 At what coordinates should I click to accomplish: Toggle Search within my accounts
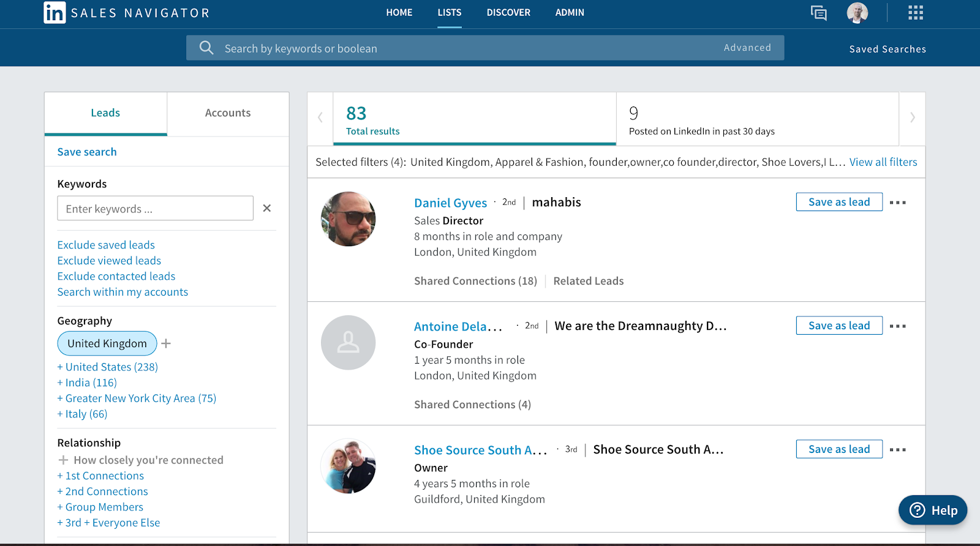point(123,292)
